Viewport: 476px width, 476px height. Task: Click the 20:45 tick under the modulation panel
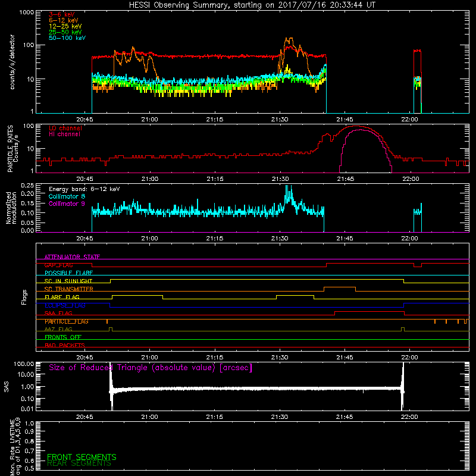point(84,239)
